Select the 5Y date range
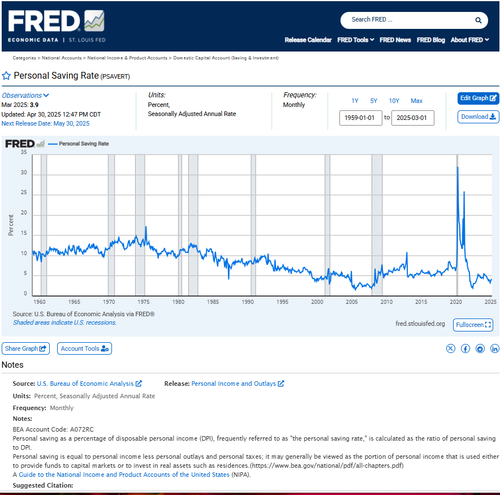This screenshot has height=495, width=500. pyautogui.click(x=374, y=101)
